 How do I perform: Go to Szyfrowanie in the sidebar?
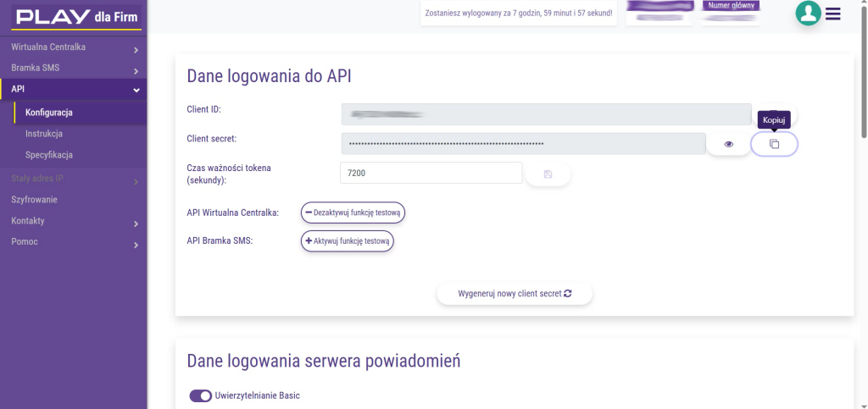(35, 200)
